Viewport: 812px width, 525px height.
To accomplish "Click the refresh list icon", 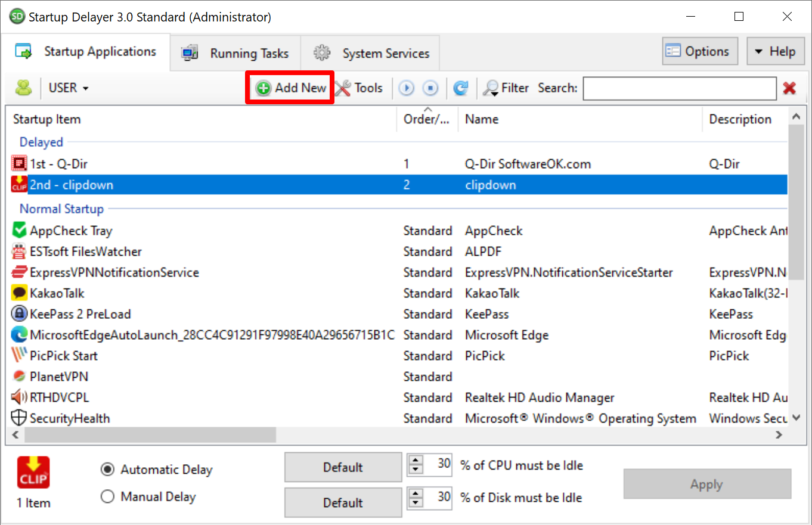I will tap(460, 89).
